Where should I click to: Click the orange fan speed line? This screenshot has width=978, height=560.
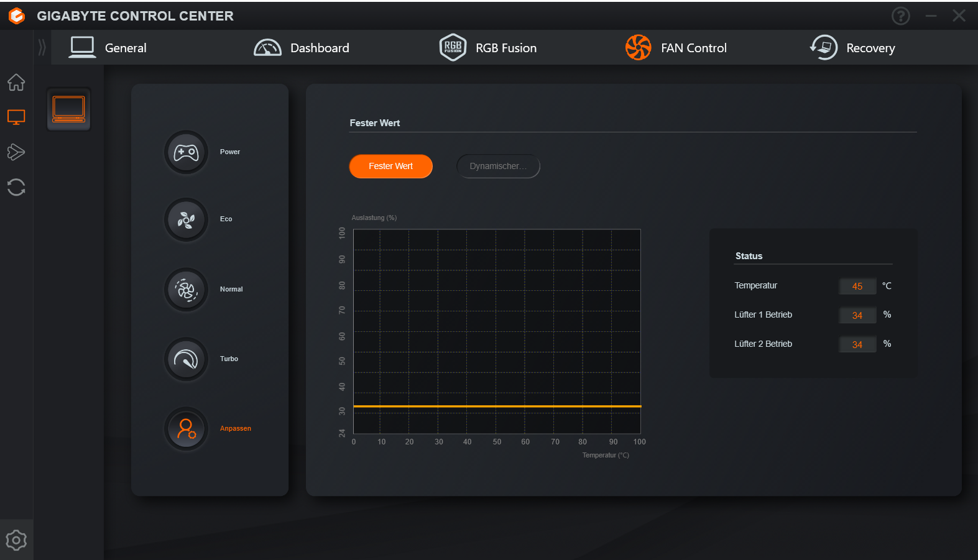497,406
